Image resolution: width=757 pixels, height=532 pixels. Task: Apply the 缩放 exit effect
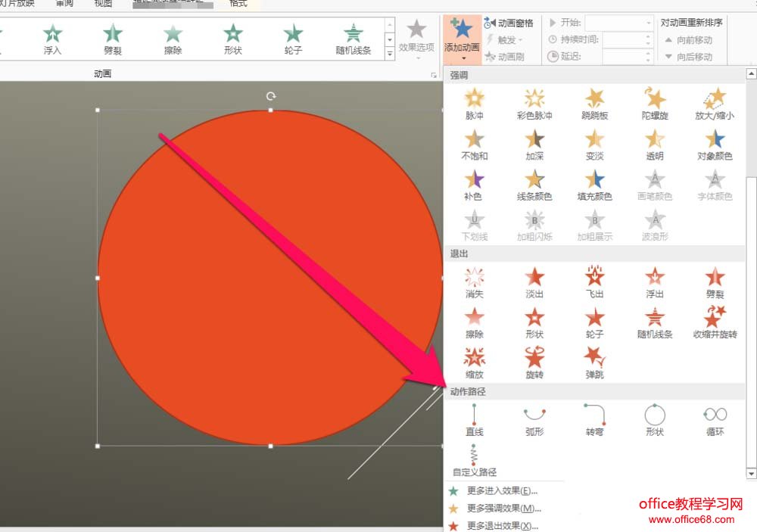(x=474, y=363)
